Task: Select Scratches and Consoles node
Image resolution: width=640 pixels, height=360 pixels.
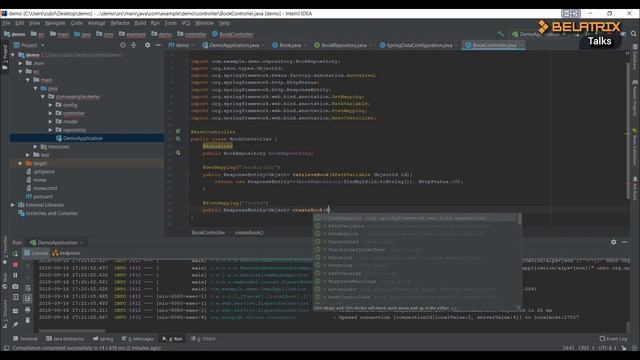Action: pos(48,213)
